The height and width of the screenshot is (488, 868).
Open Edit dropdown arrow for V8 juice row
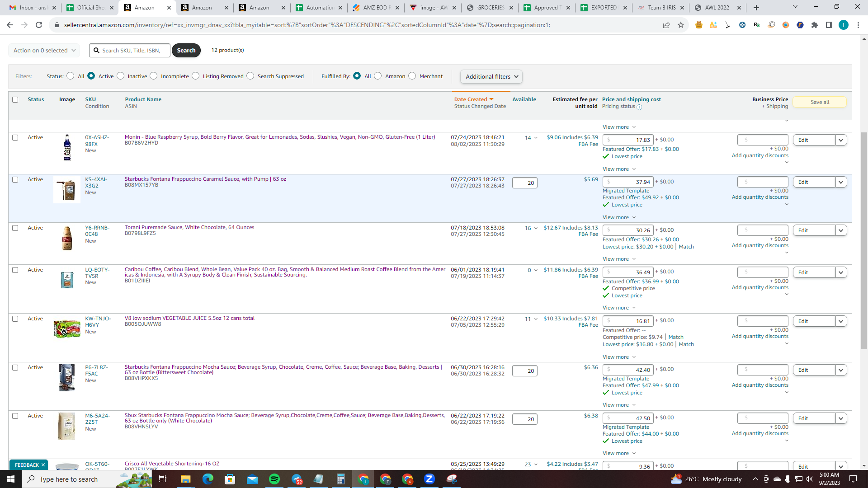point(841,321)
